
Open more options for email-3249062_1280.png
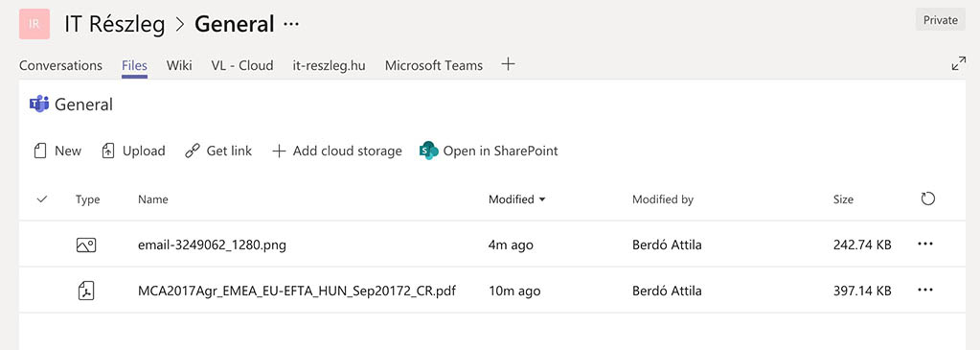click(925, 245)
